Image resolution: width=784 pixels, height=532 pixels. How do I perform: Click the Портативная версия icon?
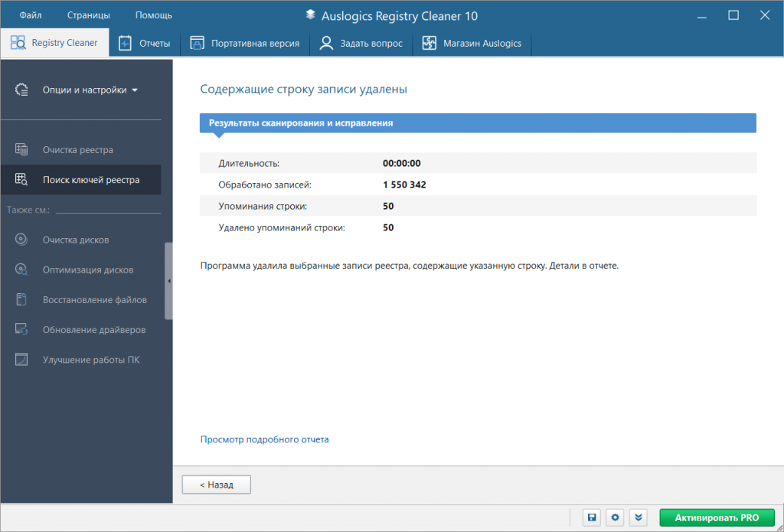(196, 43)
